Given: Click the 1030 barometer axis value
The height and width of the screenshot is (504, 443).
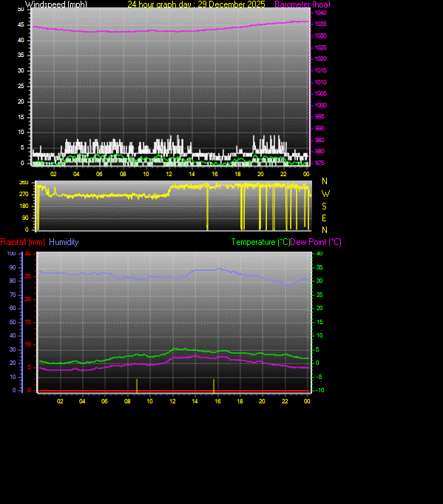Looking at the screenshot, I should tap(321, 36).
